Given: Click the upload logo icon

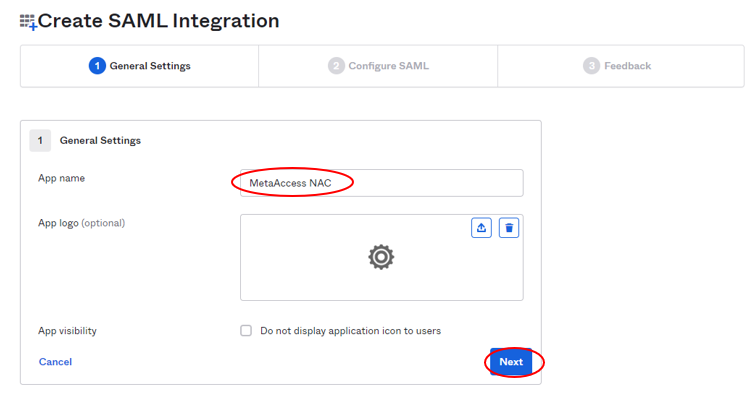Looking at the screenshot, I should pyautogui.click(x=481, y=228).
